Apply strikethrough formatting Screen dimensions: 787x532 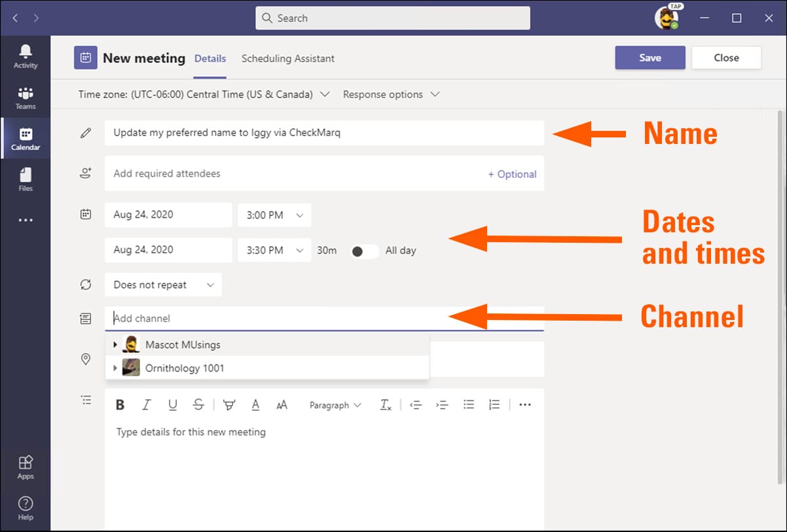tap(198, 405)
